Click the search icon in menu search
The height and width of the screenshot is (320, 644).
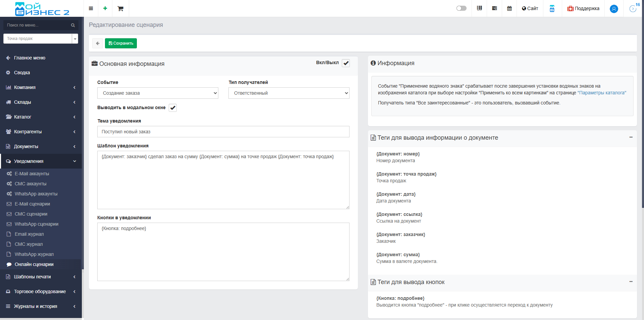pos(73,25)
